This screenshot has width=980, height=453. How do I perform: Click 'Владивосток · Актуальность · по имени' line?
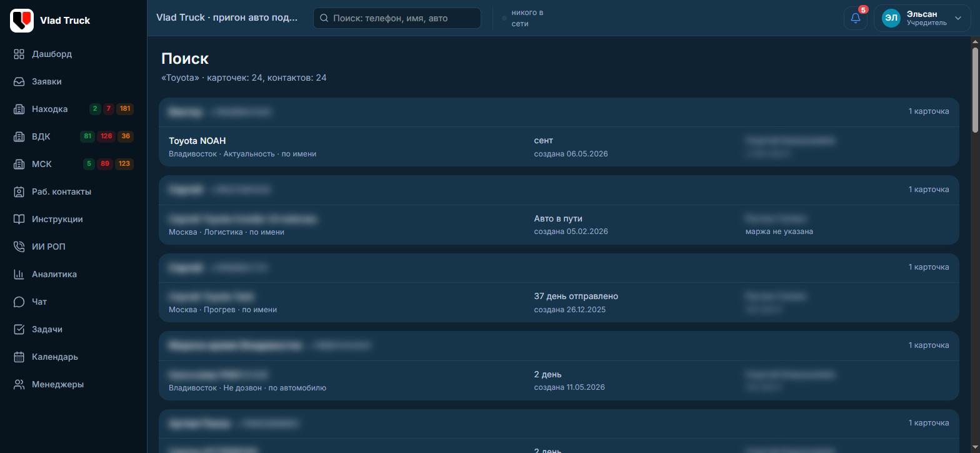242,154
